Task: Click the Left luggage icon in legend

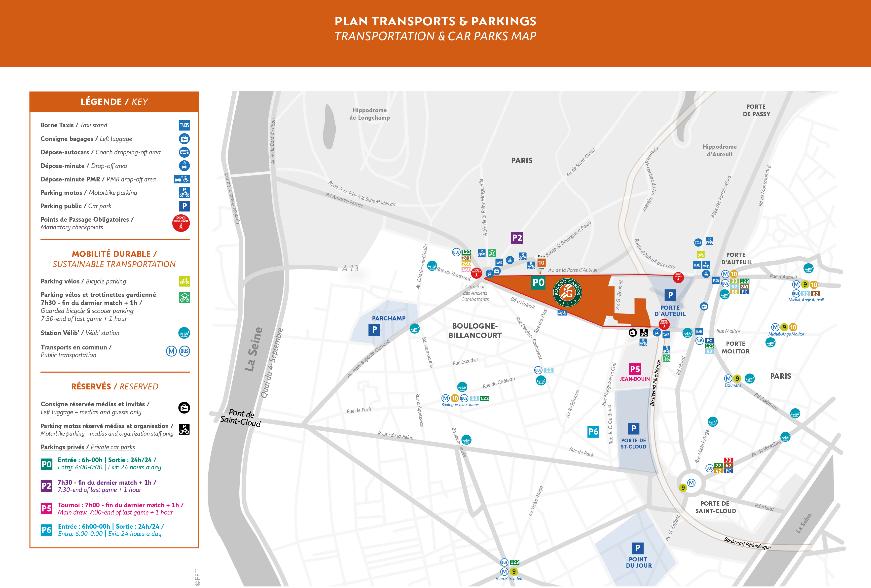Action: (x=184, y=139)
